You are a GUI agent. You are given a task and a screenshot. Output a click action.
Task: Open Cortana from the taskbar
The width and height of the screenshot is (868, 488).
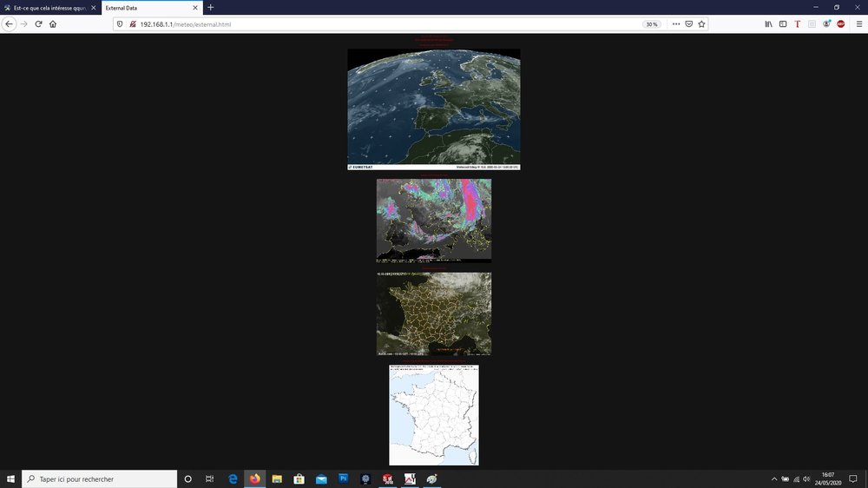click(187, 478)
